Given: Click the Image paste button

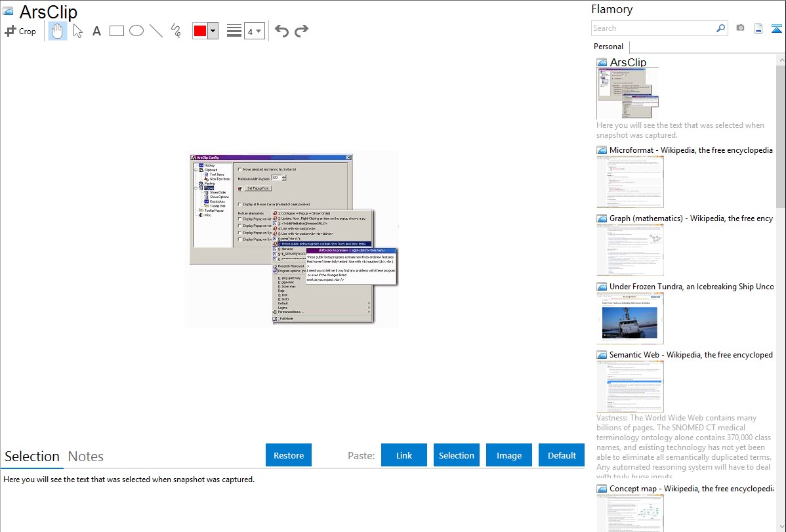Looking at the screenshot, I should pos(508,455).
